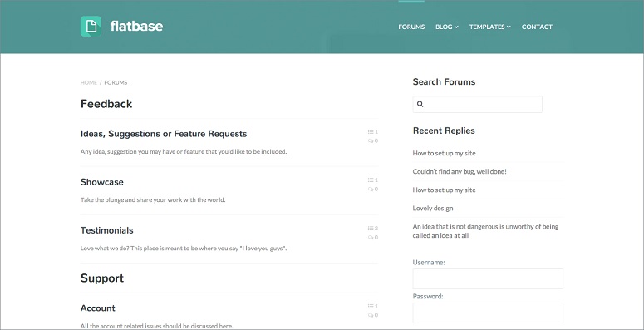Open the Feedback category
This screenshot has height=330, width=644.
tap(106, 104)
